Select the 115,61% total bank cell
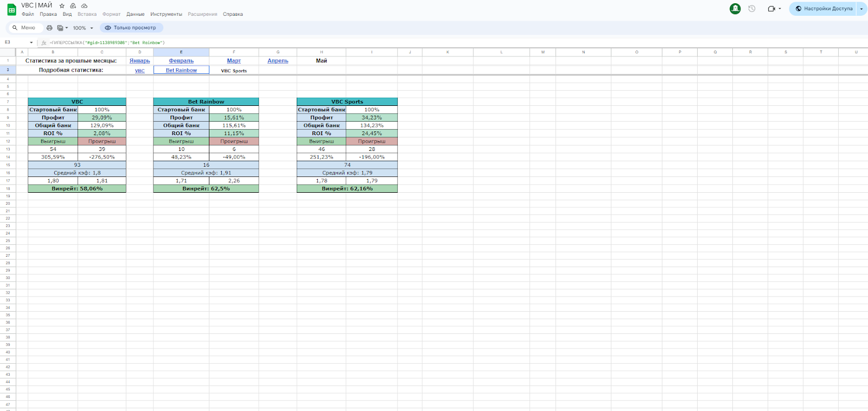 point(234,125)
